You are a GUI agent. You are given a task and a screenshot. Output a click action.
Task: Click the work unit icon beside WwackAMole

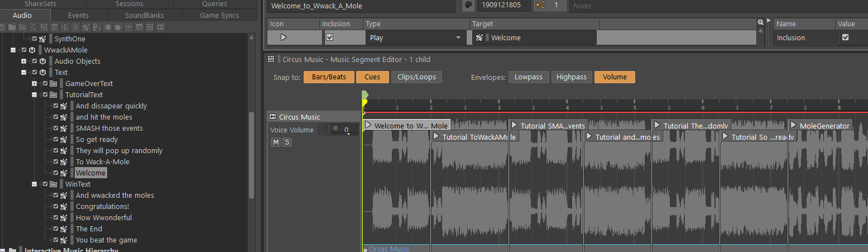[32, 50]
